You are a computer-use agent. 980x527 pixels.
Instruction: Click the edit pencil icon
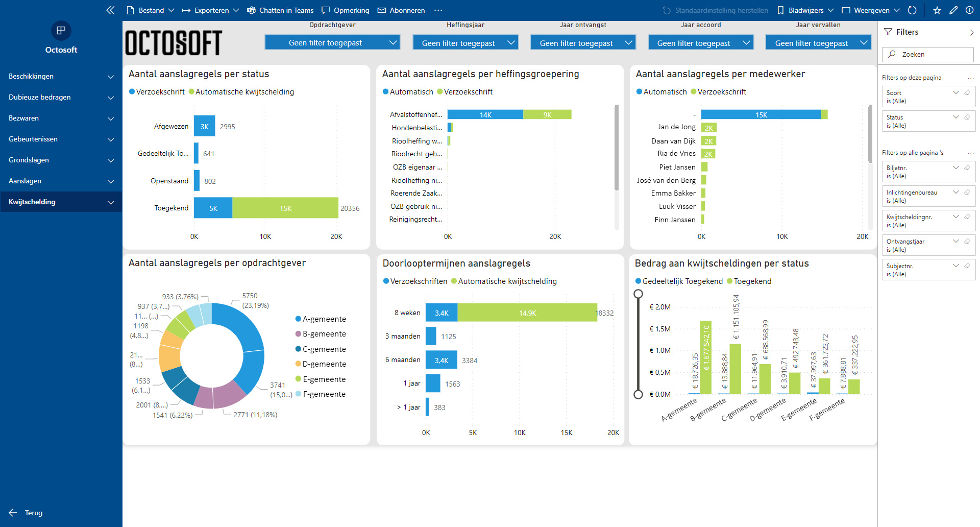point(953,10)
